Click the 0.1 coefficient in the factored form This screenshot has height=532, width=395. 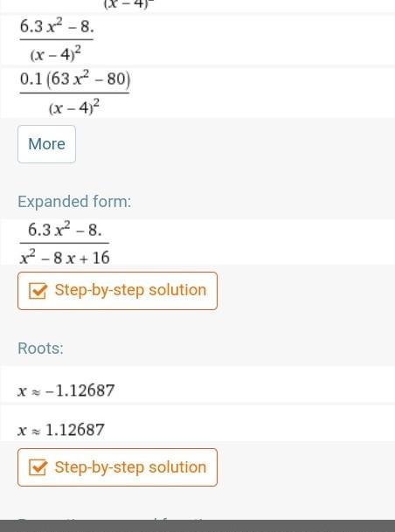pos(31,79)
